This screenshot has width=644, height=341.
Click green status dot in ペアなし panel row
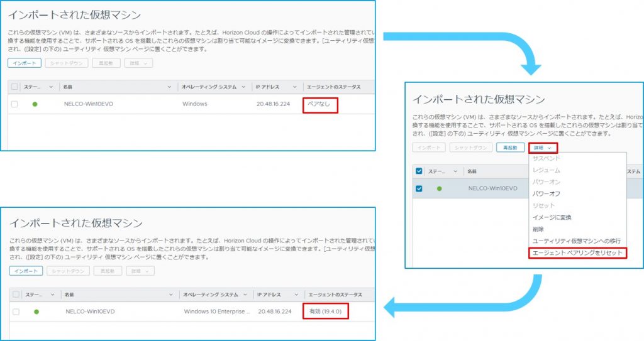pyautogui.click(x=35, y=104)
